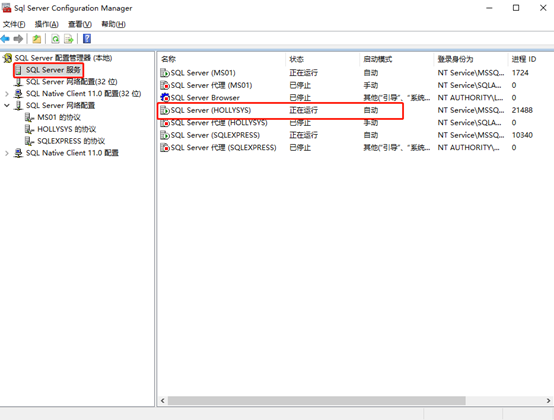Click process ID 21488 cell

pyautogui.click(x=522, y=110)
